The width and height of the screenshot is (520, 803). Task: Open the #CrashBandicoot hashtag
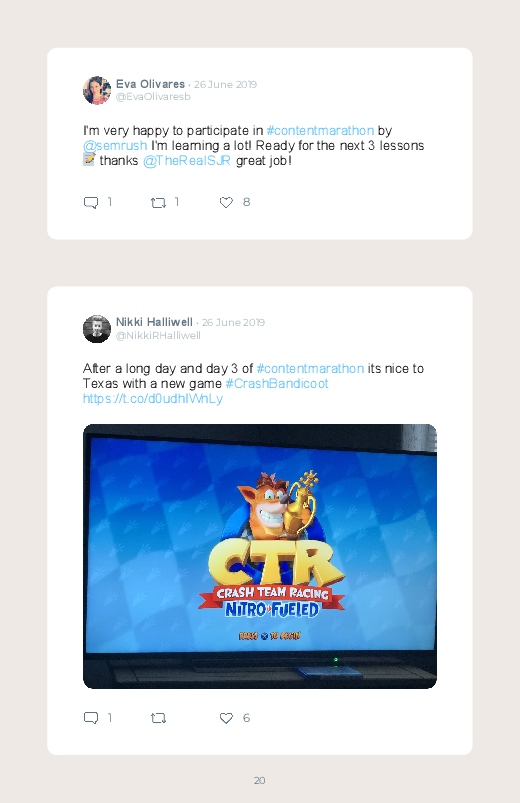pyautogui.click(x=277, y=384)
